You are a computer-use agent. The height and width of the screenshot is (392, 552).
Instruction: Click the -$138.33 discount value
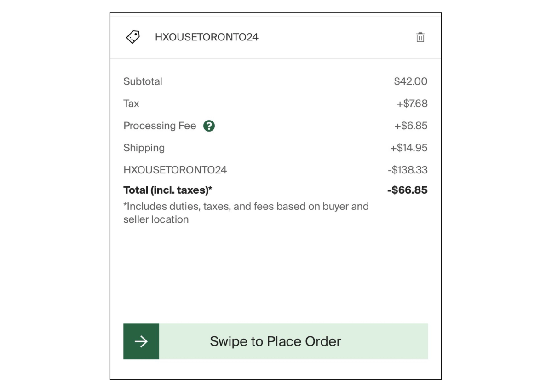(408, 170)
